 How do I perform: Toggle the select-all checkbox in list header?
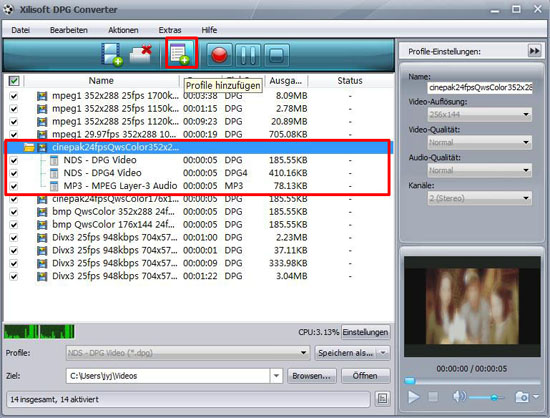(14, 81)
